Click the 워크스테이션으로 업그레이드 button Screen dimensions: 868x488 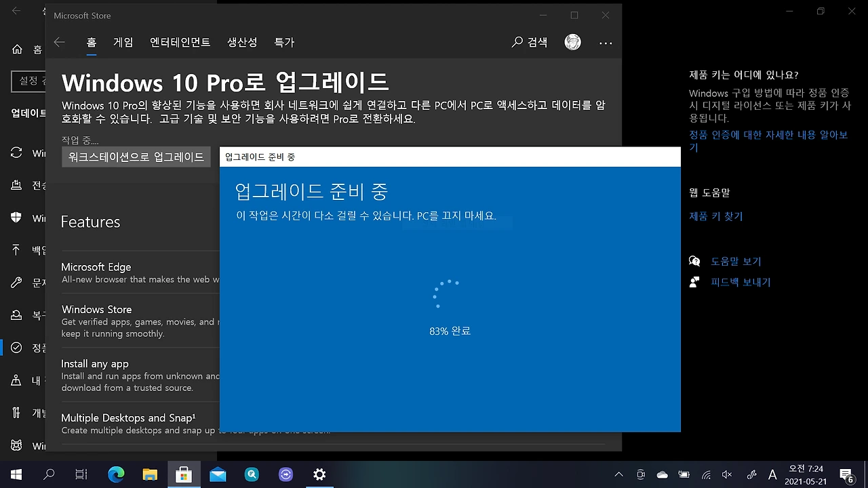point(136,157)
